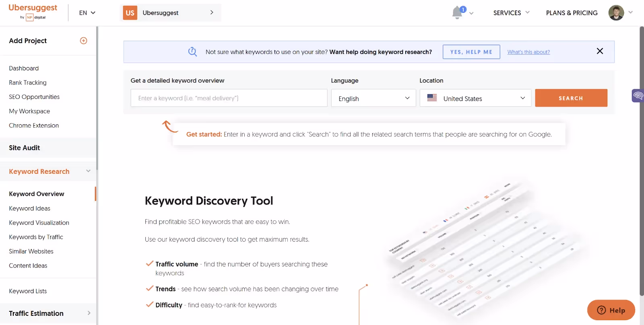This screenshot has width=644, height=325.
Task: Click the Add Project plus icon
Action: pyautogui.click(x=84, y=41)
